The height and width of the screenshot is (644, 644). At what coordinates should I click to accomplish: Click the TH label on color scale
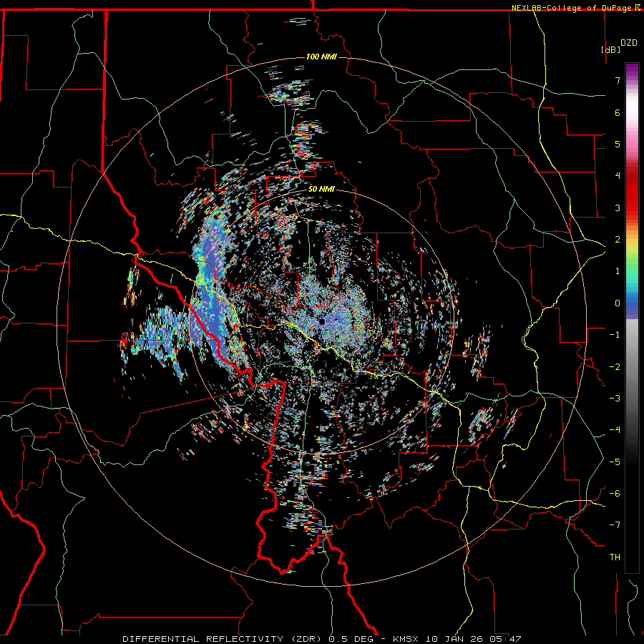615,557
